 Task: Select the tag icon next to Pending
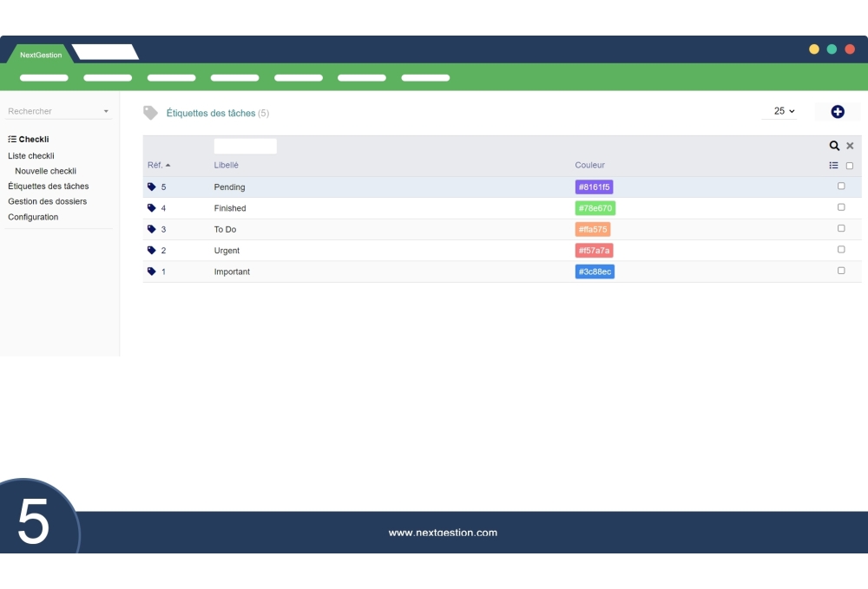click(152, 187)
